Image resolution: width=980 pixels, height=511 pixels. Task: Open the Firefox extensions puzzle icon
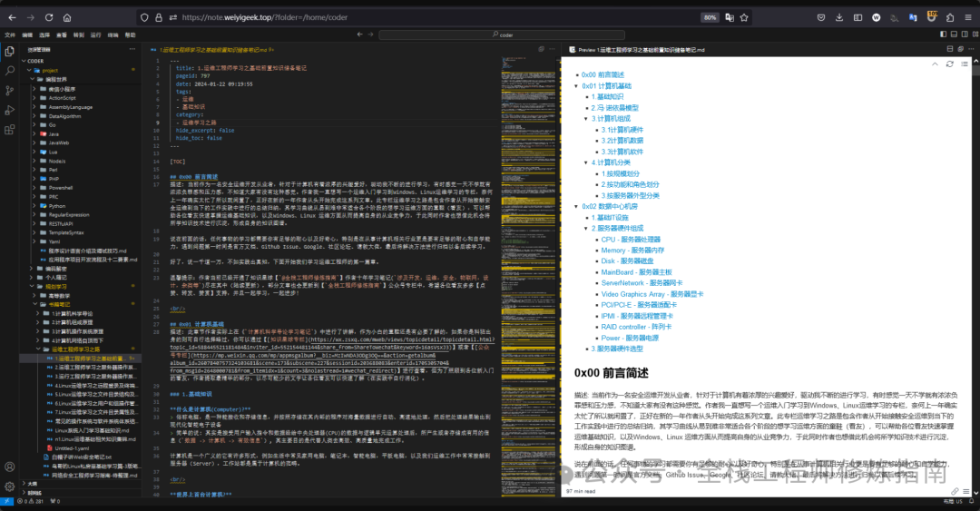point(950,17)
